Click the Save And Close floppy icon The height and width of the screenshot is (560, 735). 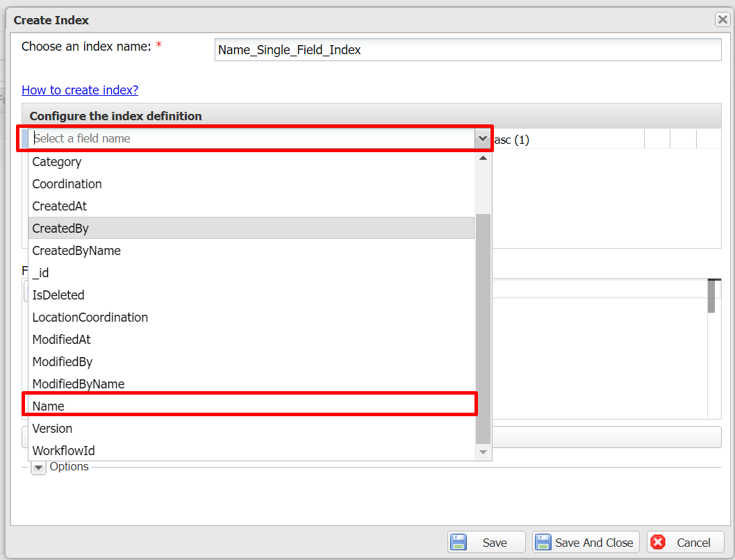(544, 542)
